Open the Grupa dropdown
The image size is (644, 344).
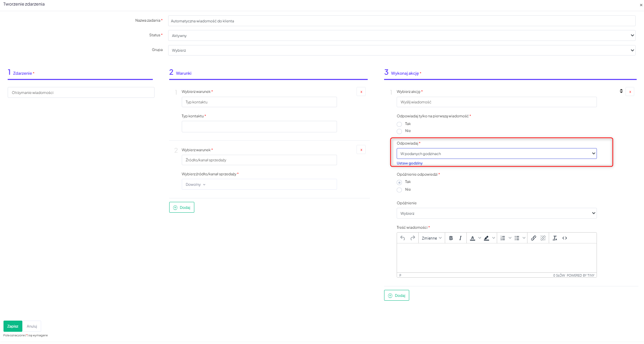pos(402,50)
